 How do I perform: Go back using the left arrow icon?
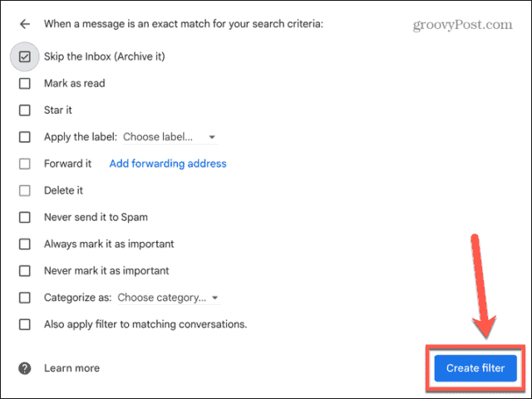pyautogui.click(x=25, y=24)
